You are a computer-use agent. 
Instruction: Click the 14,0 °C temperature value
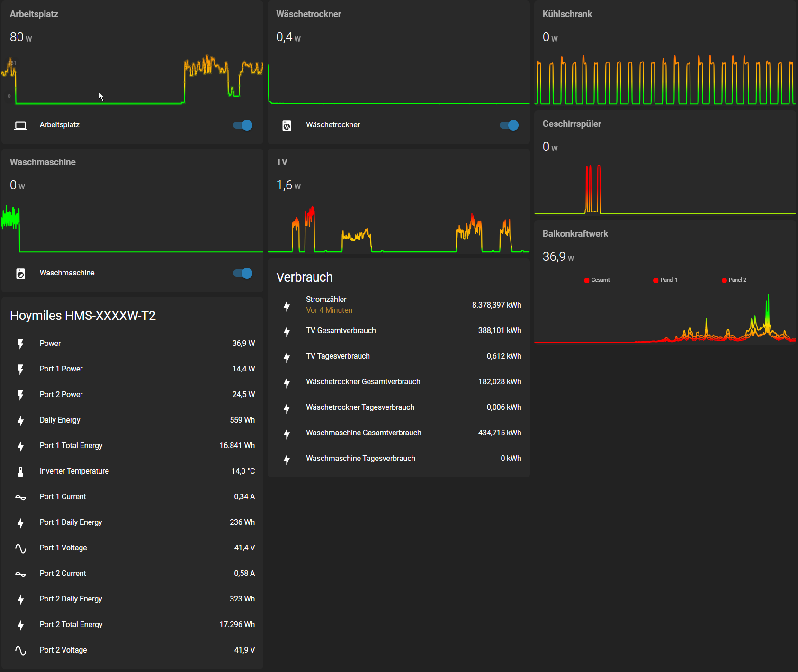pos(243,471)
